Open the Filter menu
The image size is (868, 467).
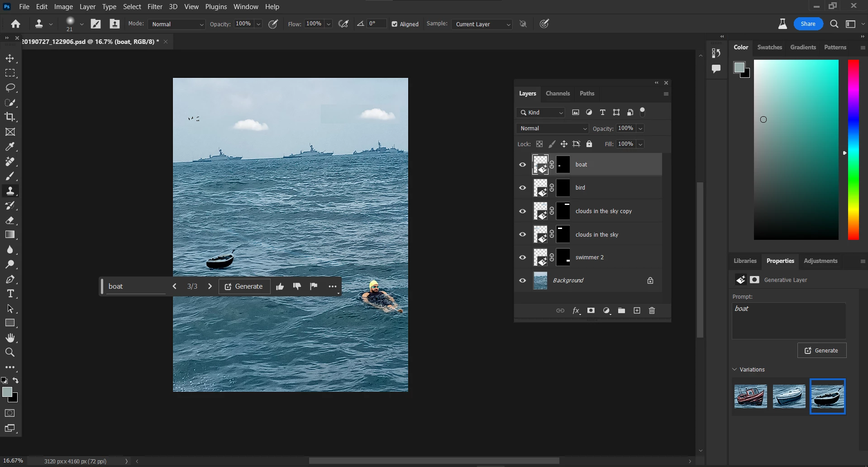[155, 7]
